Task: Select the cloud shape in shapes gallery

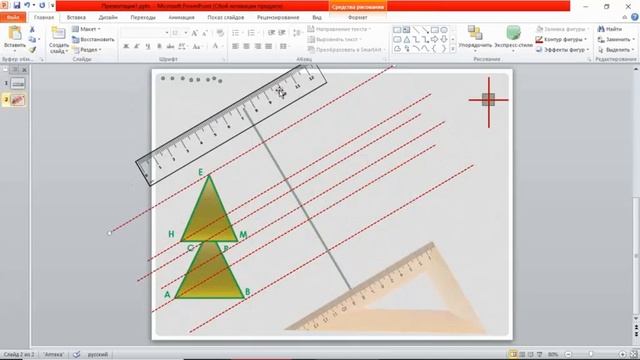Action: click(x=397, y=49)
